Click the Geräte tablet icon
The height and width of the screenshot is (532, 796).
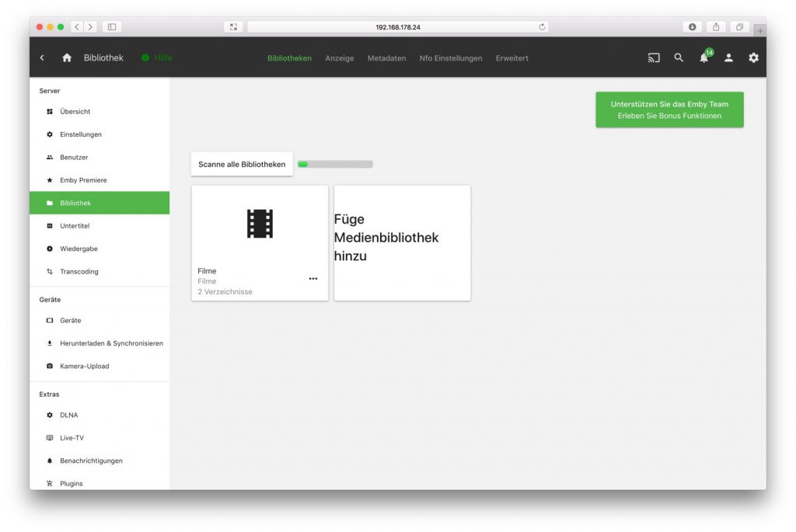tap(50, 321)
